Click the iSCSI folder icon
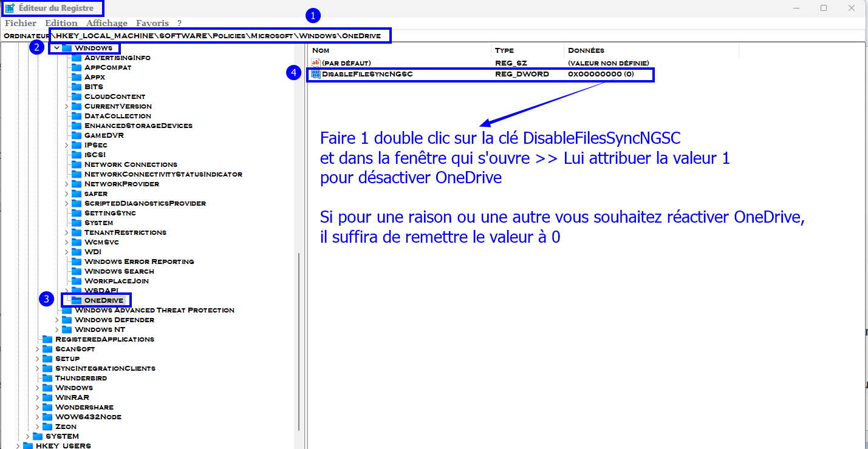This screenshot has width=868, height=449. point(77,155)
